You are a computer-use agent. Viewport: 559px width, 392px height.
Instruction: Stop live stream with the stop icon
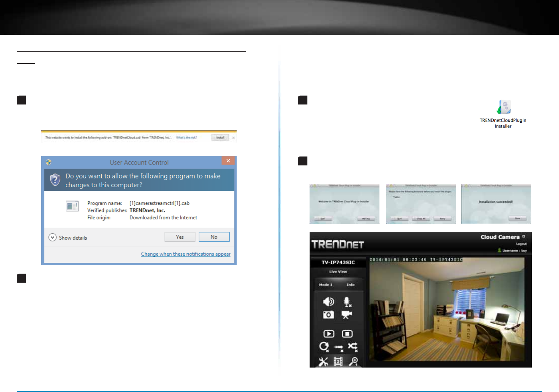click(x=347, y=334)
